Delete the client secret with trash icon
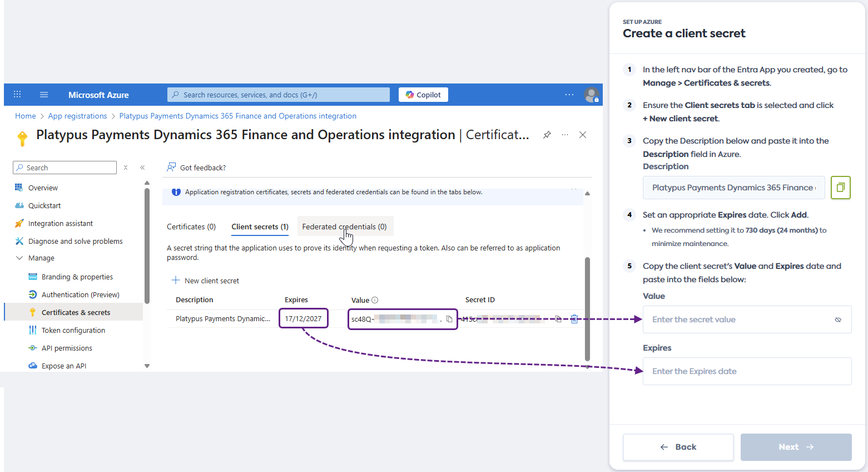868x472 pixels. (574, 319)
